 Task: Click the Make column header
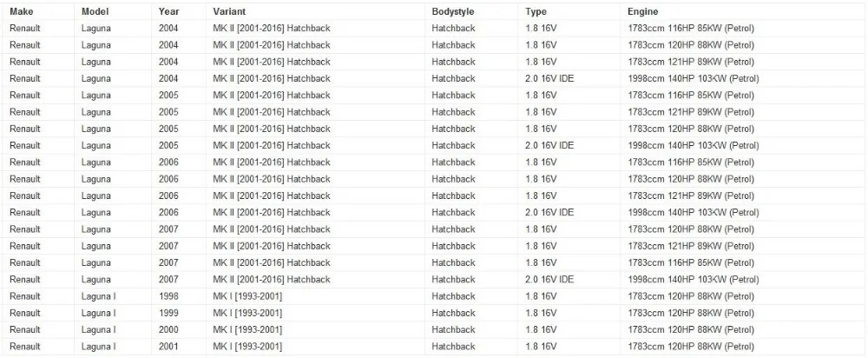tap(21, 11)
